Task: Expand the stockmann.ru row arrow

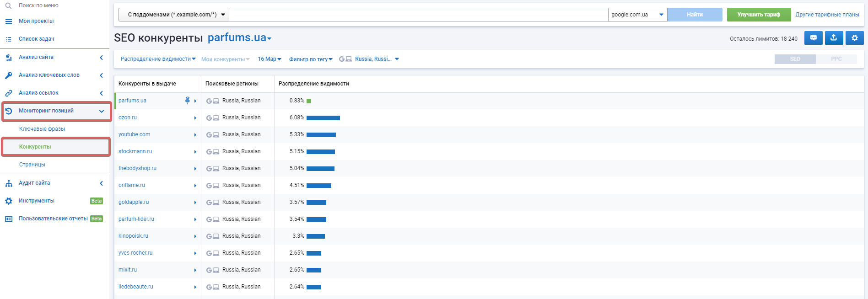Action: point(195,152)
